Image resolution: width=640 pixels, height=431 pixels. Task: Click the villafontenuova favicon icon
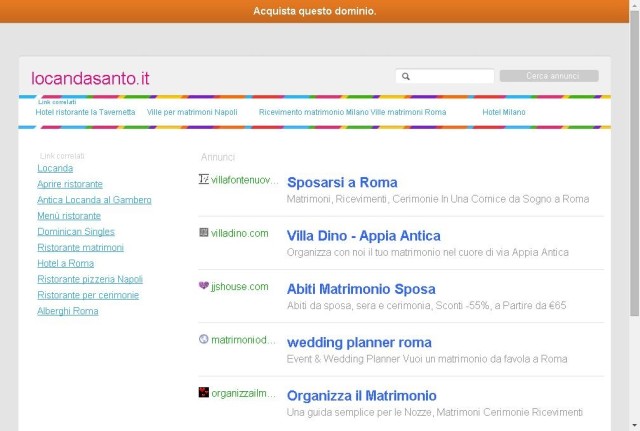click(x=204, y=179)
